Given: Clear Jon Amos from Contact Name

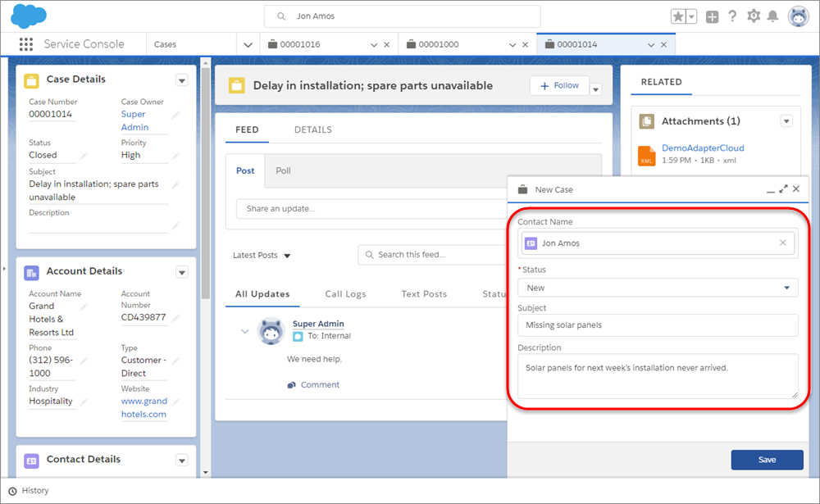Looking at the screenshot, I should [x=783, y=243].
